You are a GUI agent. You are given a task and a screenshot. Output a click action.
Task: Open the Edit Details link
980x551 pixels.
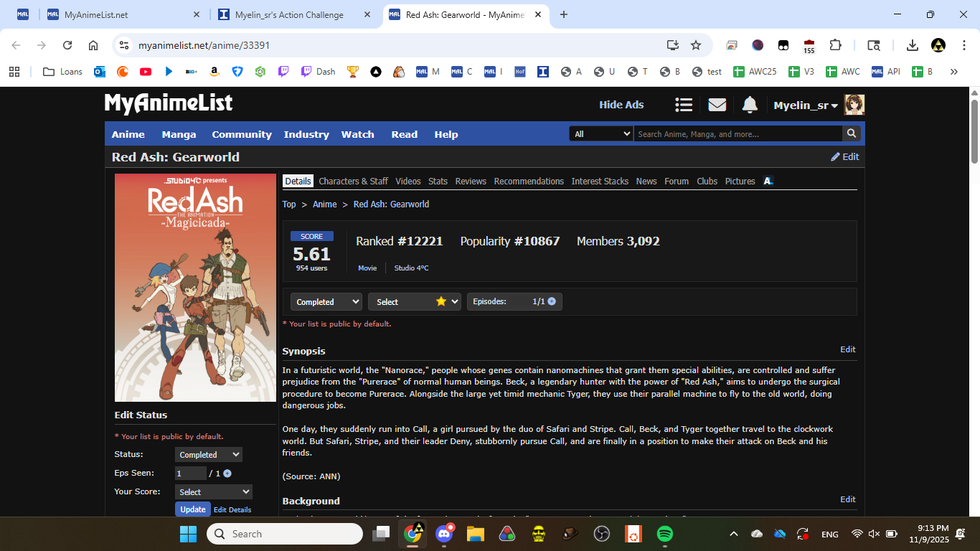pyautogui.click(x=232, y=510)
